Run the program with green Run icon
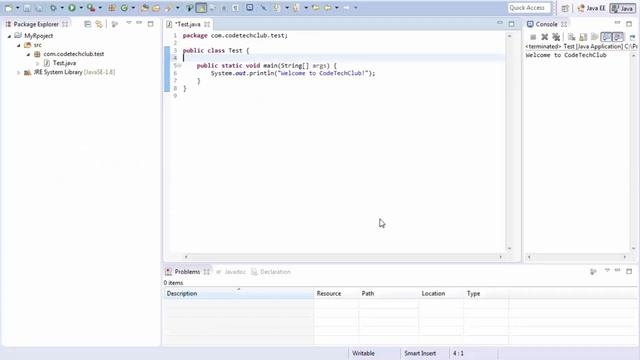Viewport: 640px width, 360px height. click(72, 8)
